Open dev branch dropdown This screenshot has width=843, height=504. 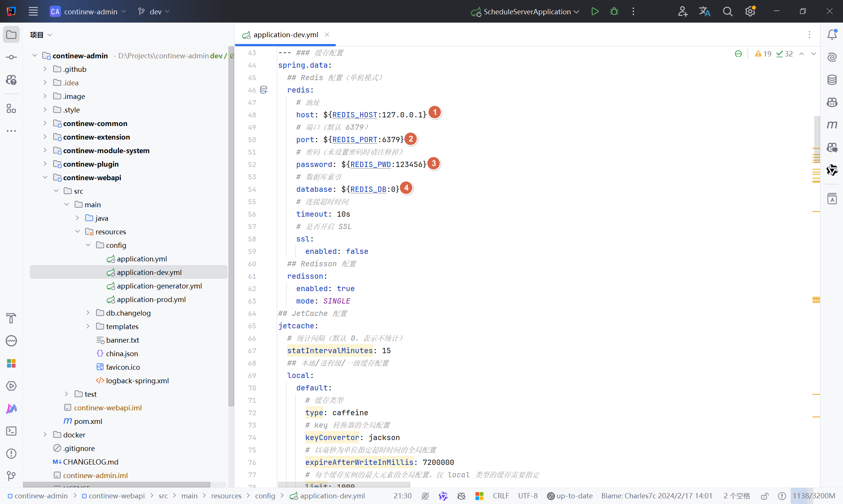click(x=154, y=11)
